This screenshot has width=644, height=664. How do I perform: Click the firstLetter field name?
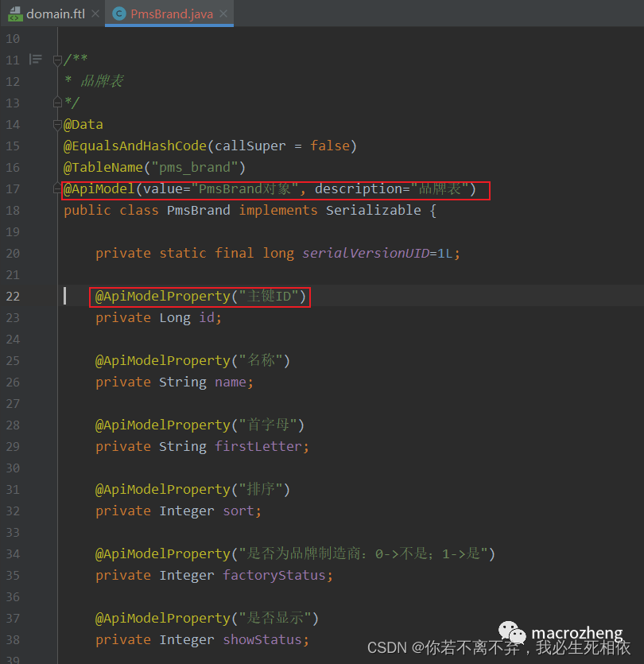[258, 447]
